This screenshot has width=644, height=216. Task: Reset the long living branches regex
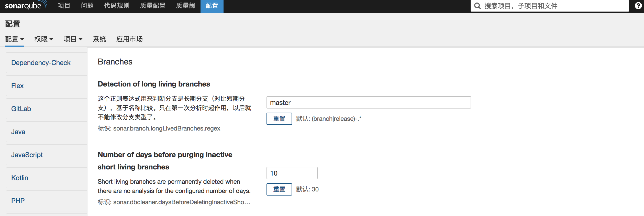tap(279, 119)
